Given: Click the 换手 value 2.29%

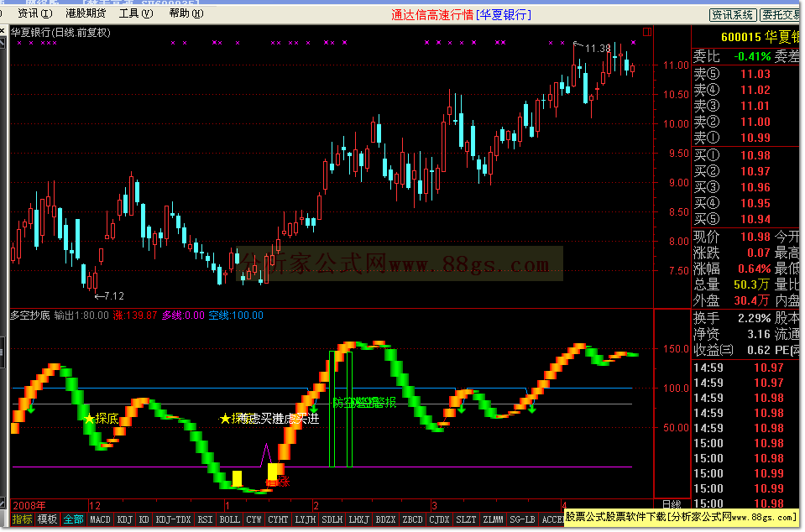Looking at the screenshot, I should (754, 318).
